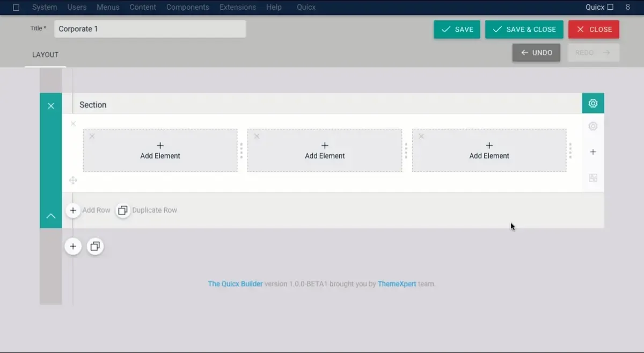The height and width of the screenshot is (353, 644).
Task: Remove the second column with its X
Action: pyautogui.click(x=257, y=136)
